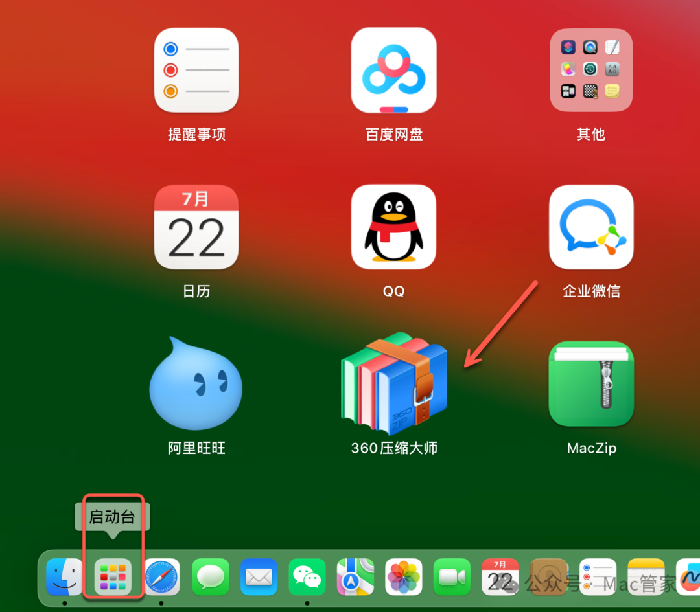Click the 启动台 Launchpad icon in Dock
This screenshot has width=700, height=612.
(x=113, y=577)
